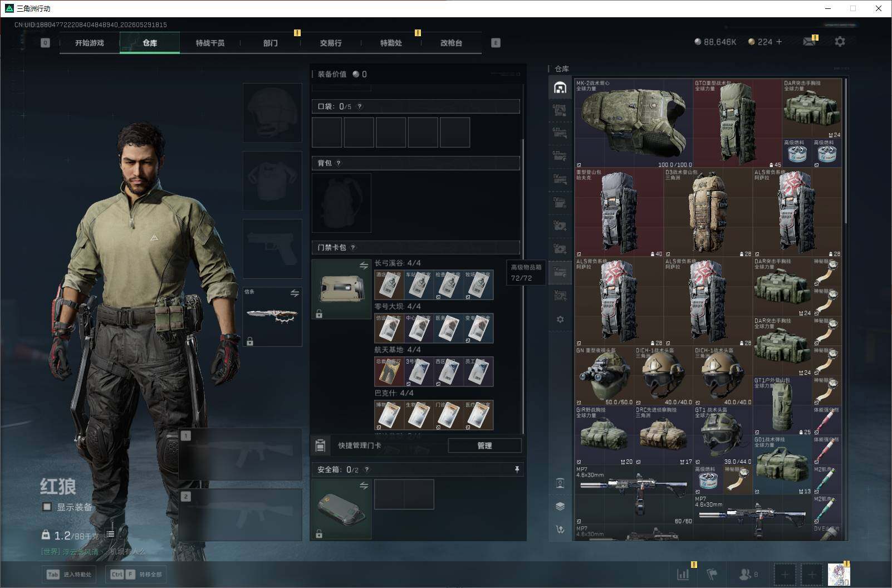Select the GTO重型战术包 backpack in warehouse
Screen dimensions: 892x588
click(x=738, y=123)
